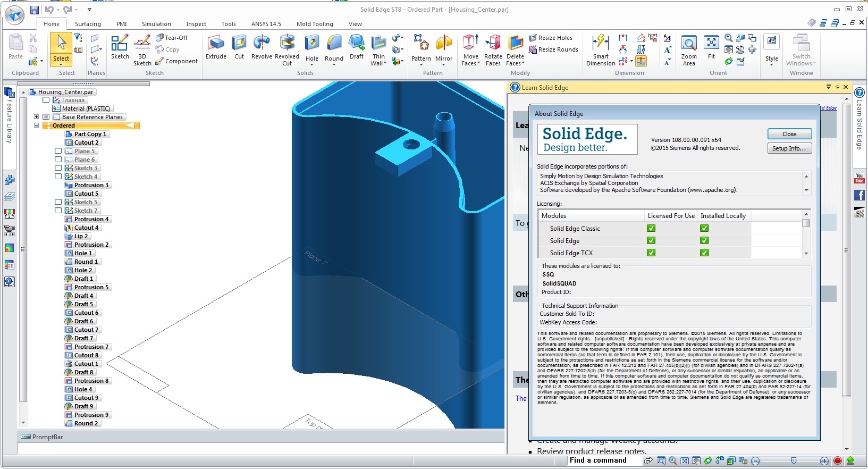Toggle the Sketch 5 checkbox
The height and width of the screenshot is (469, 868).
[x=58, y=202]
